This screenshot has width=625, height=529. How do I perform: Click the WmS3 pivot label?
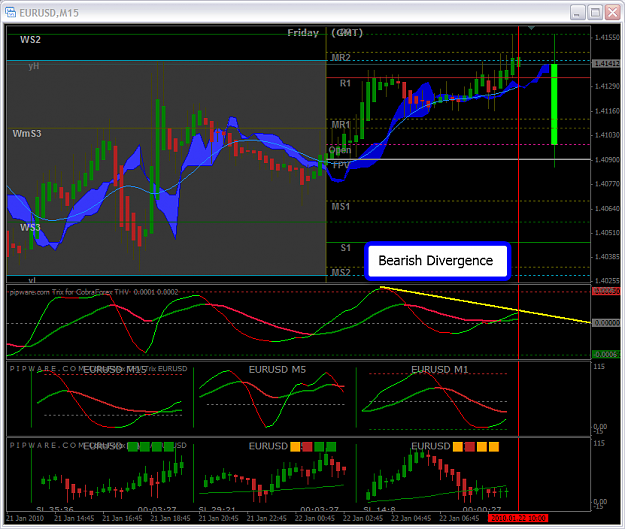27,134
